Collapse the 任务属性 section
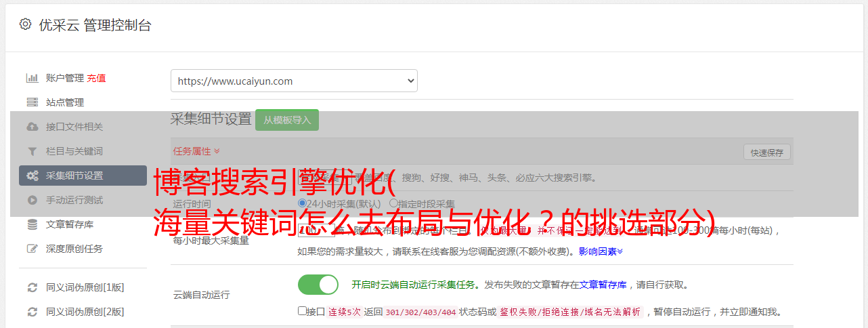Screen dimensions: 868x328 [196, 151]
